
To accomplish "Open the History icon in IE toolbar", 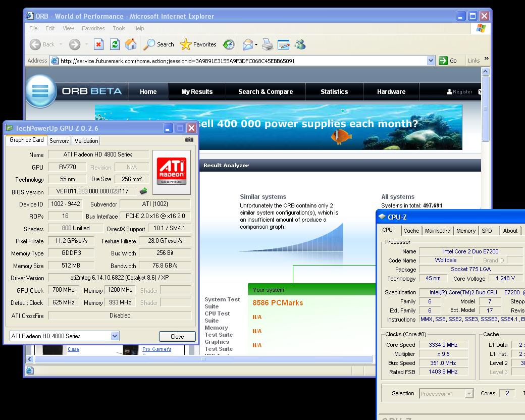I will click(x=229, y=44).
